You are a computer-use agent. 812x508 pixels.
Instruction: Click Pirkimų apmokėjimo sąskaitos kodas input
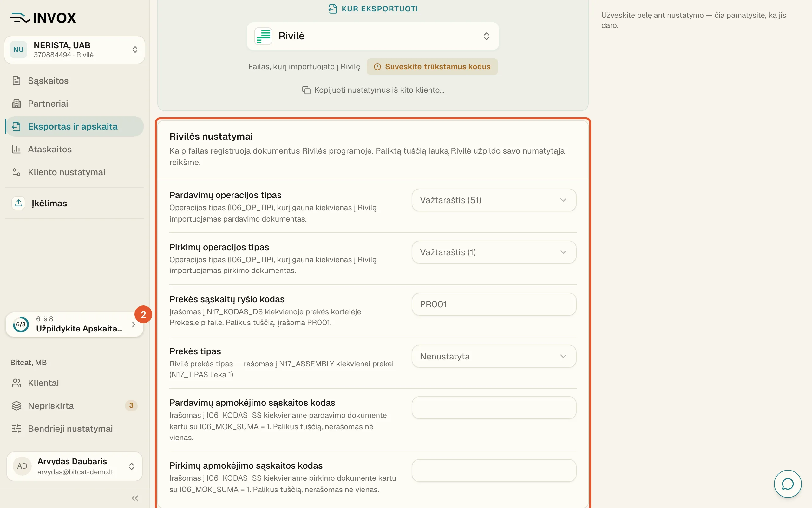pos(494,470)
